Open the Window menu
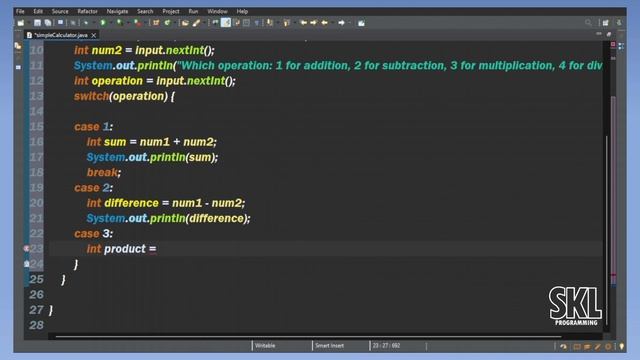 click(217, 11)
